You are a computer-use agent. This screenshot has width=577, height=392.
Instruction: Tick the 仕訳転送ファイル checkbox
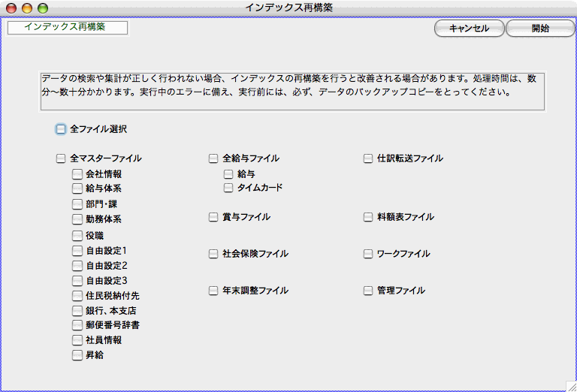pos(368,159)
